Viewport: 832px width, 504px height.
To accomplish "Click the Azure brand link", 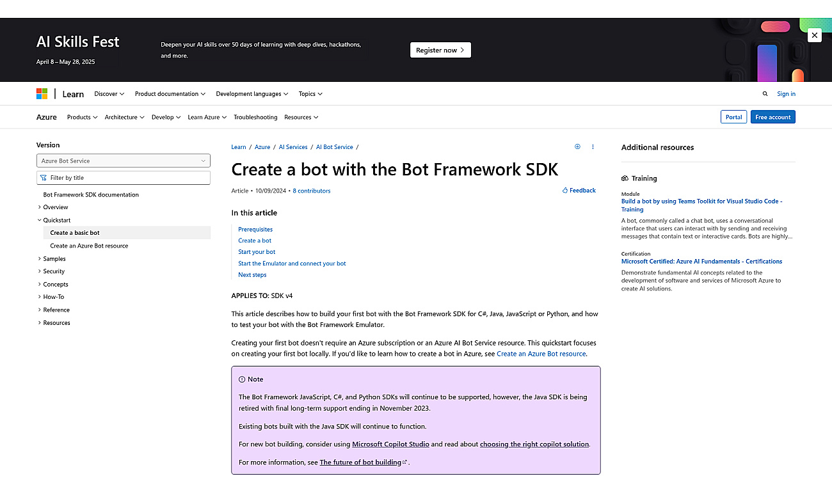I will tap(47, 117).
